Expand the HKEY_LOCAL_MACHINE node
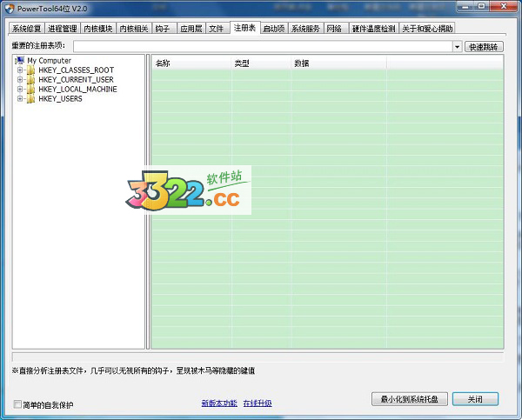Screen dimensions: 522x420 point(20,90)
